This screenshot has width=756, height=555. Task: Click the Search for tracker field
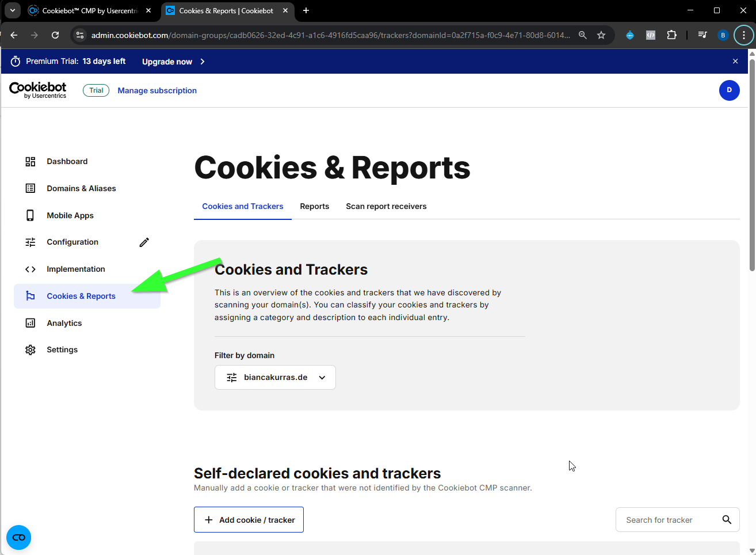click(678, 520)
